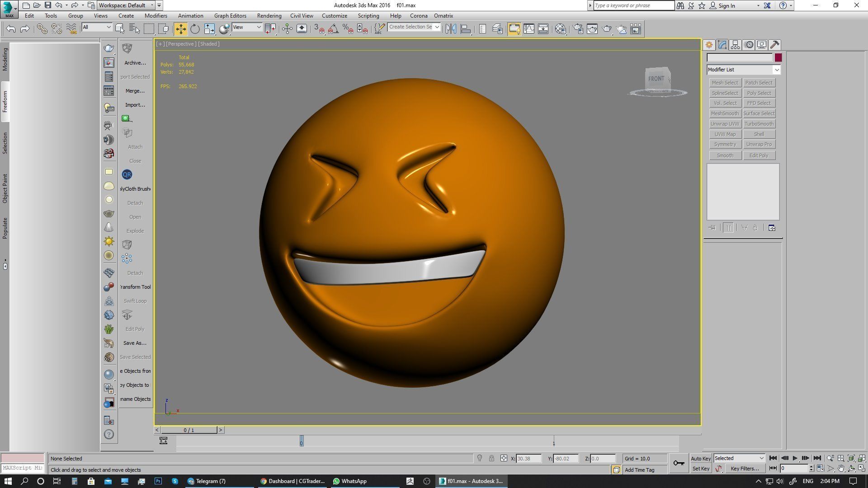
Task: Open the Rendering menu
Action: point(269,15)
